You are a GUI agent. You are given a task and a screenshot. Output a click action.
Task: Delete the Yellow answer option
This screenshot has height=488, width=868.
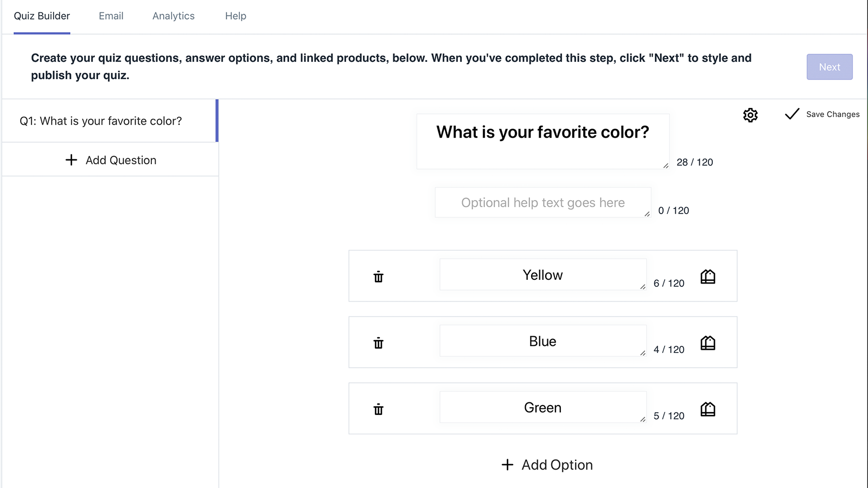[x=378, y=277]
